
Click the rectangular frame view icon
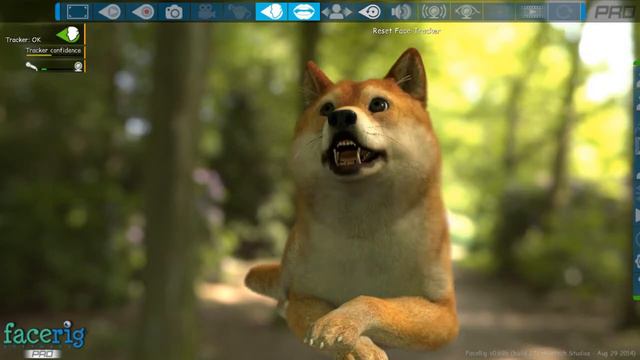click(x=78, y=12)
